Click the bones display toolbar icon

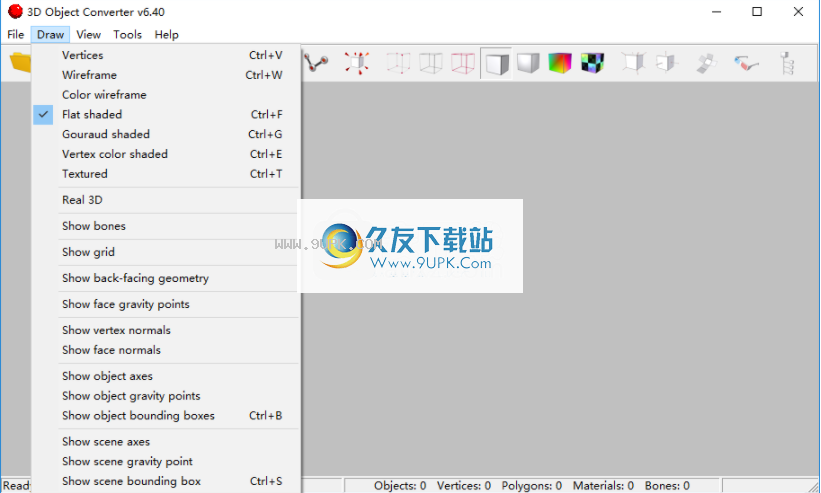coord(316,63)
